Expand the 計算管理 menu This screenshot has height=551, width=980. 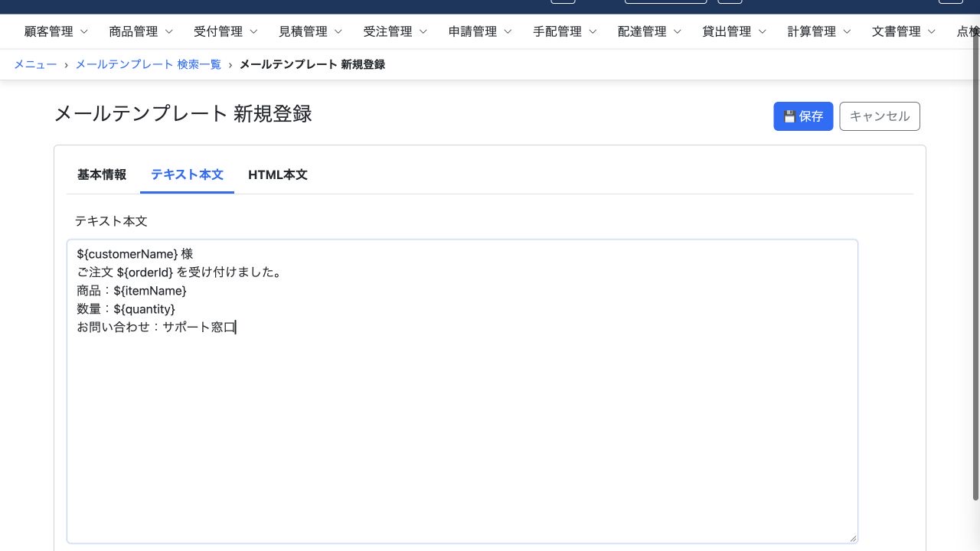point(819,31)
